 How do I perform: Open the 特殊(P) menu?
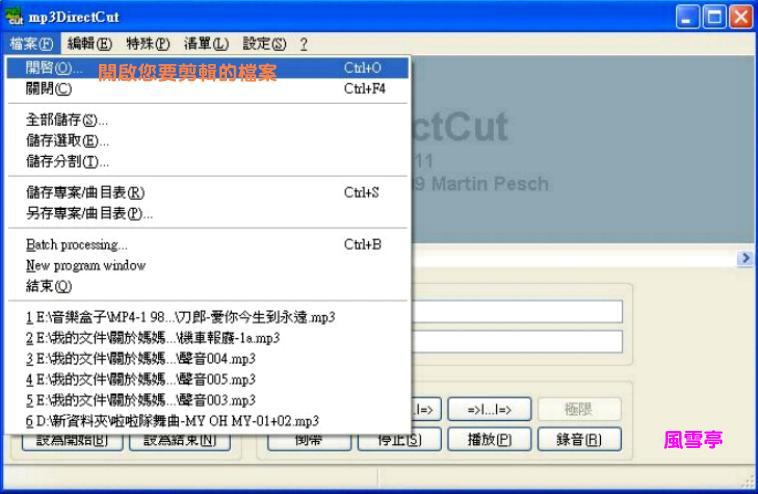[x=148, y=44]
